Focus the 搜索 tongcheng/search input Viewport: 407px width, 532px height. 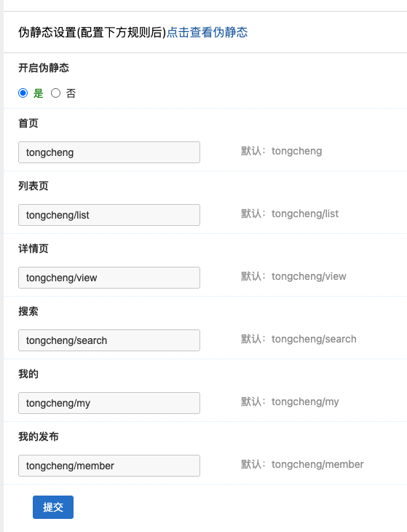(109, 340)
